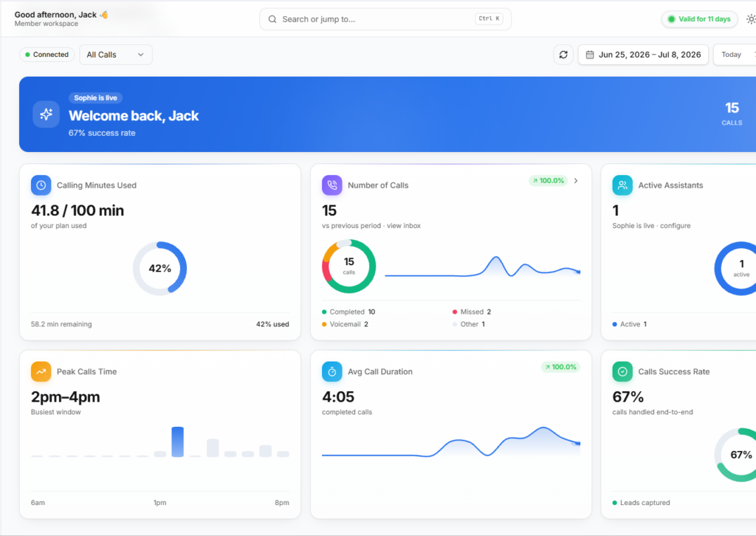The height and width of the screenshot is (536, 756).
Task: Click the 42% usage donut chart
Action: [160, 268]
